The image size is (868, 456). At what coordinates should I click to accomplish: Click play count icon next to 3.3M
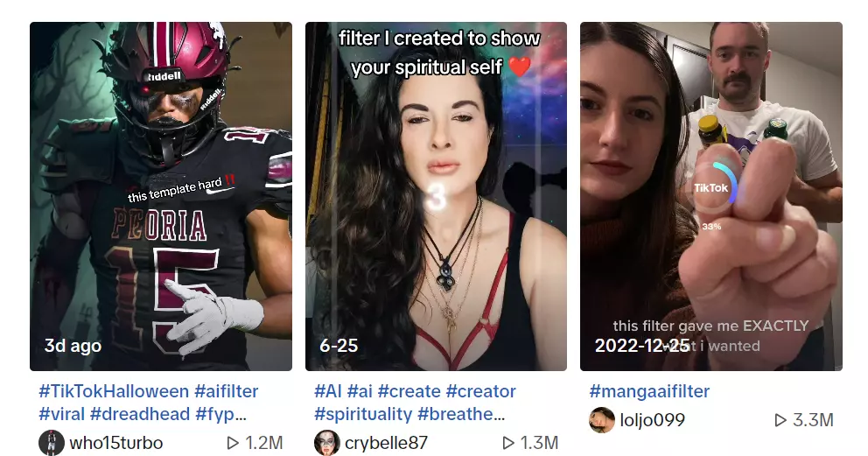(x=780, y=420)
